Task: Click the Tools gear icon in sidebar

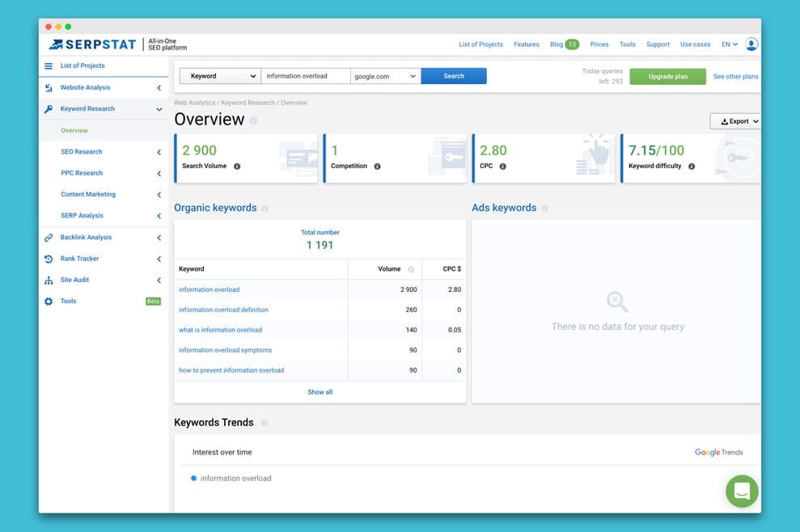Action: [x=49, y=302]
